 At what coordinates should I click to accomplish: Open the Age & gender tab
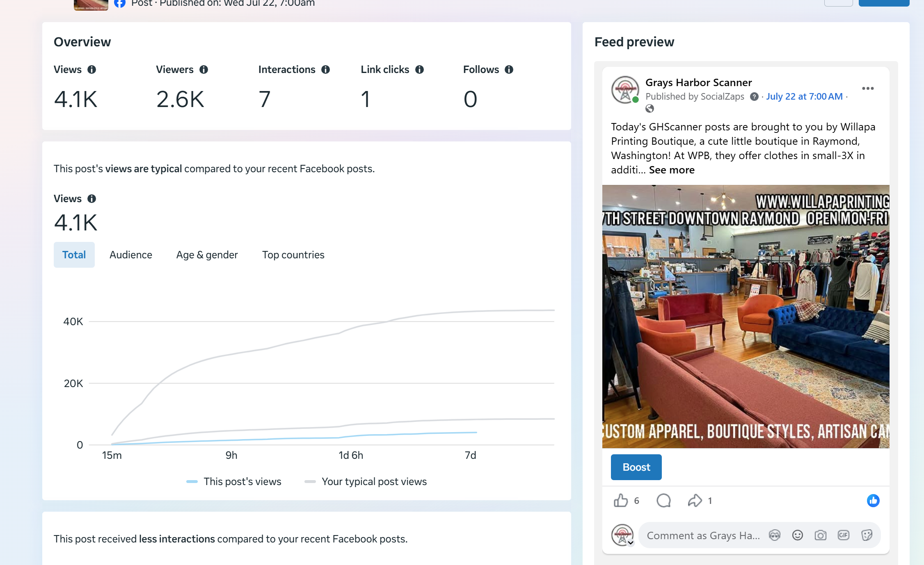pos(207,255)
